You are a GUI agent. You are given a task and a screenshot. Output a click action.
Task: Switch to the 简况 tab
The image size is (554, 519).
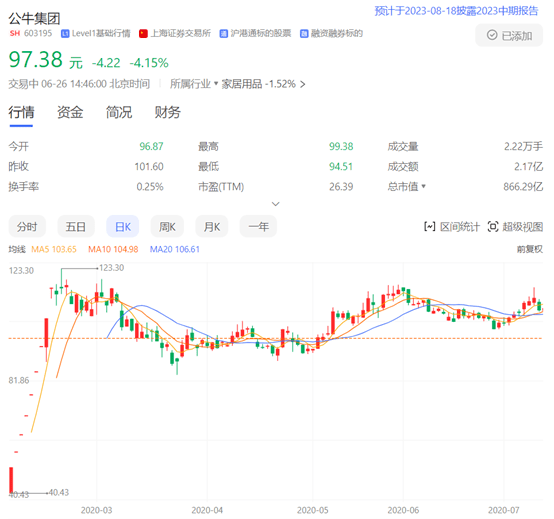tap(119, 112)
